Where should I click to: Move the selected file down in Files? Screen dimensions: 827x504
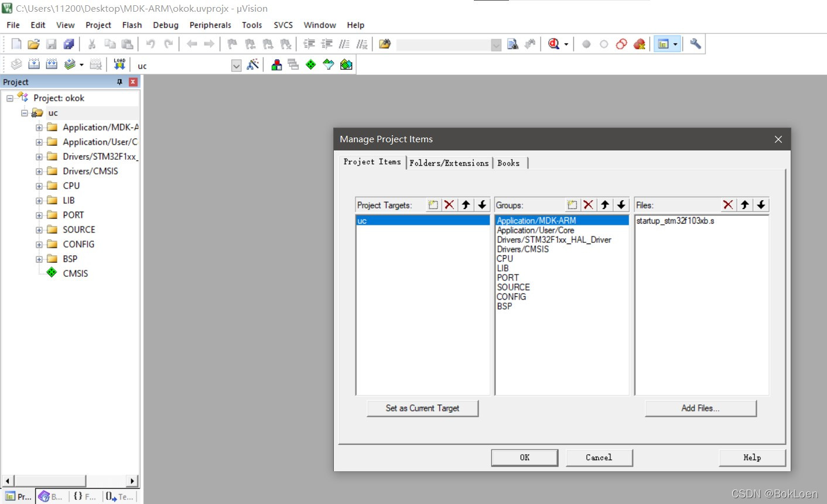(x=761, y=205)
